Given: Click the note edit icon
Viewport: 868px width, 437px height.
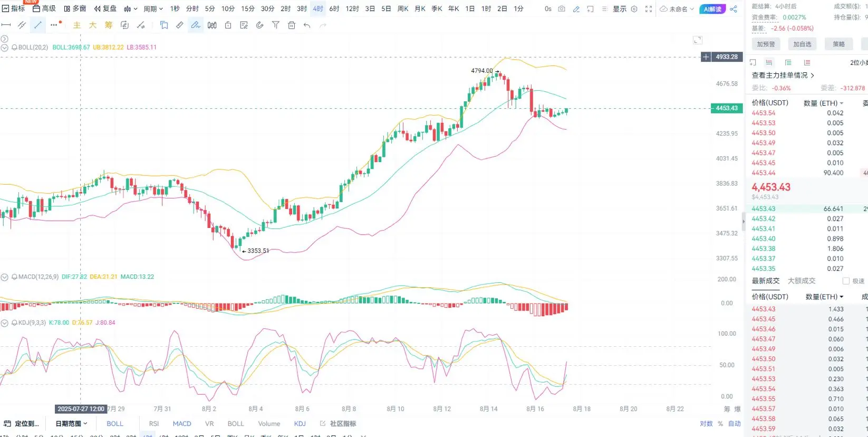Looking at the screenshot, I should click(244, 25).
